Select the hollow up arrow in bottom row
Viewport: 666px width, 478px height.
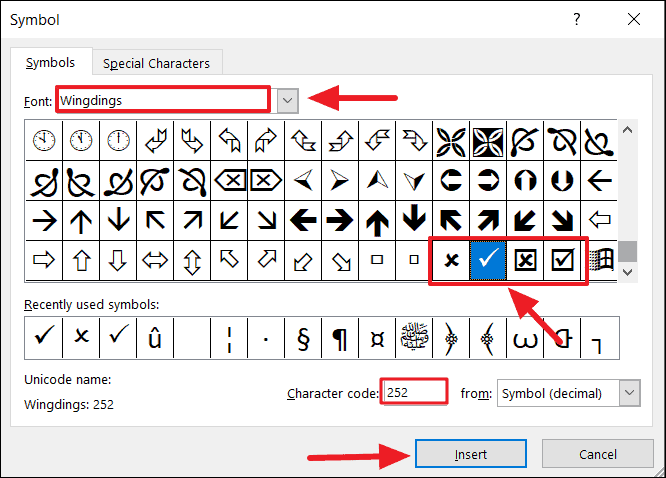tap(81, 260)
